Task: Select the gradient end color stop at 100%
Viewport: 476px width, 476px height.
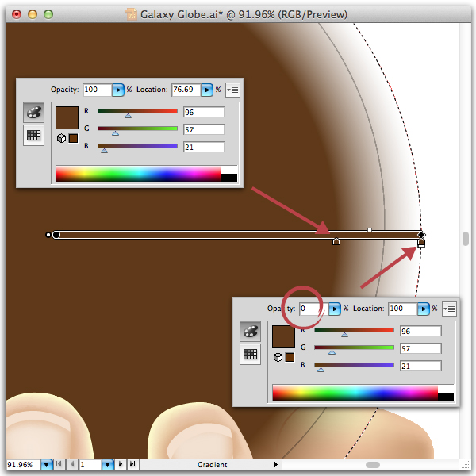Action: [421, 243]
